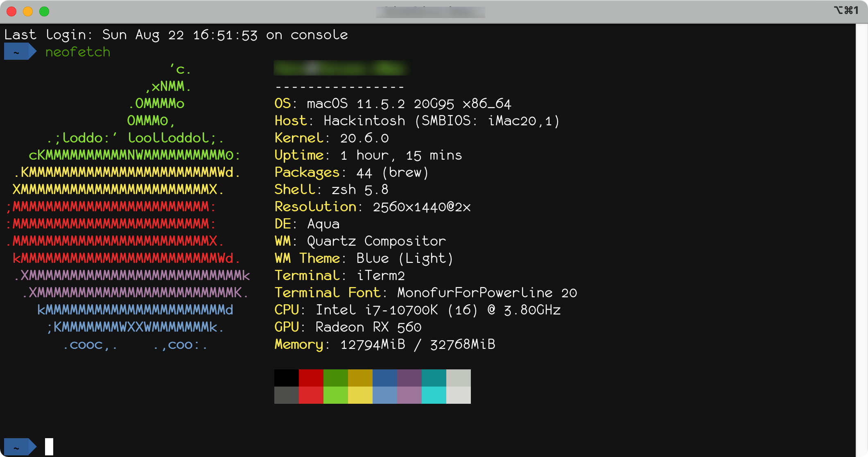
Task: Click the bright yellow color block
Action: click(360, 395)
